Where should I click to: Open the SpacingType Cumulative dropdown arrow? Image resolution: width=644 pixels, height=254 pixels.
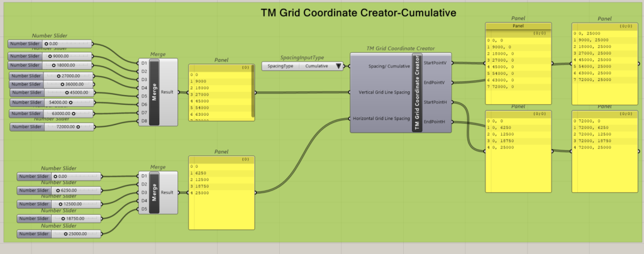[x=338, y=65]
